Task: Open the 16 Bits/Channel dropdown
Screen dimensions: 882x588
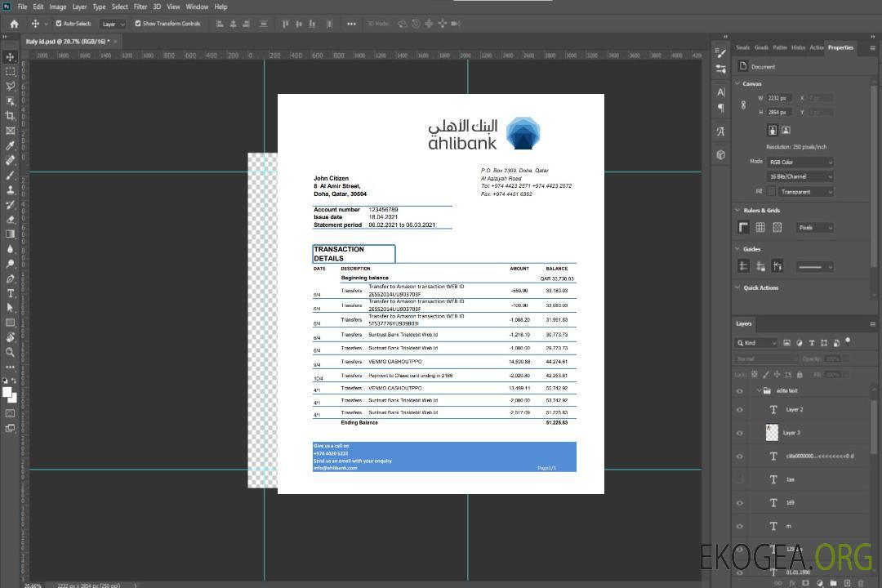Action: [800, 176]
